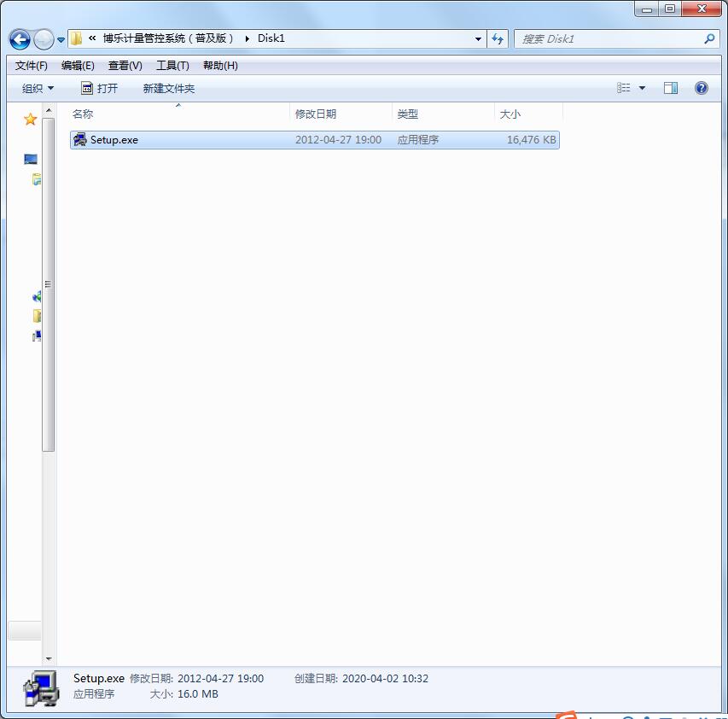728x719 pixels.
Task: Click the change view icon
Action: click(x=624, y=88)
